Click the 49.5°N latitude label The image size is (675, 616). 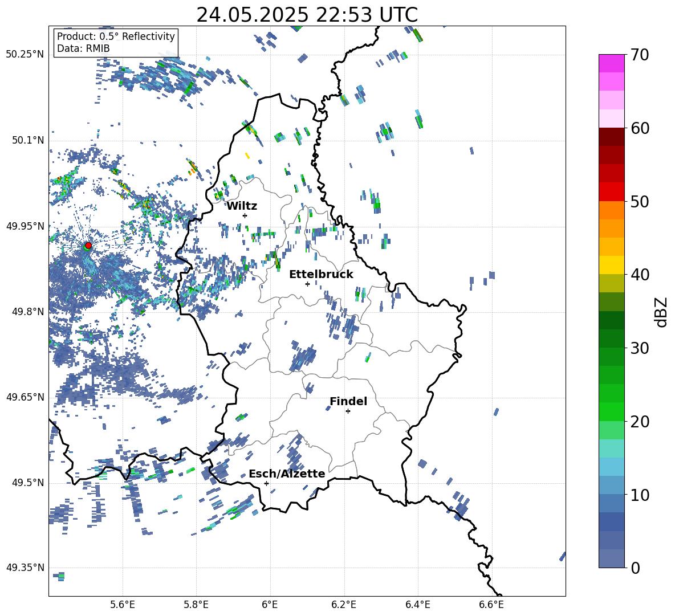coord(28,483)
